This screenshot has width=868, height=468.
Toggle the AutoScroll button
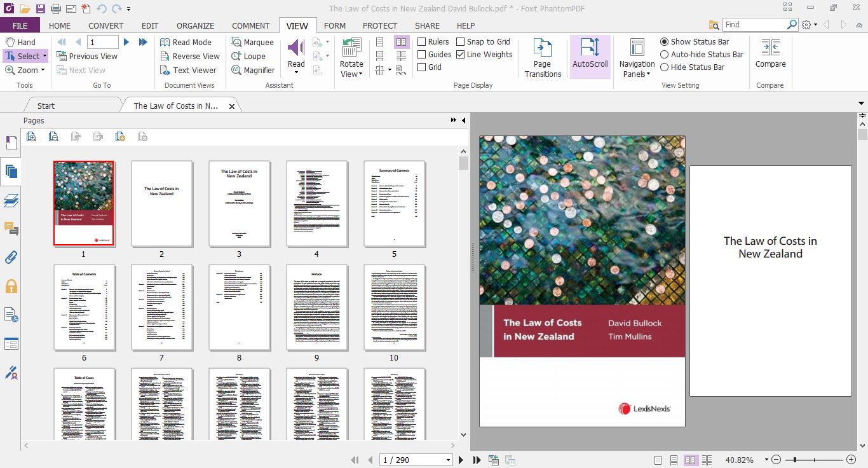pyautogui.click(x=590, y=56)
